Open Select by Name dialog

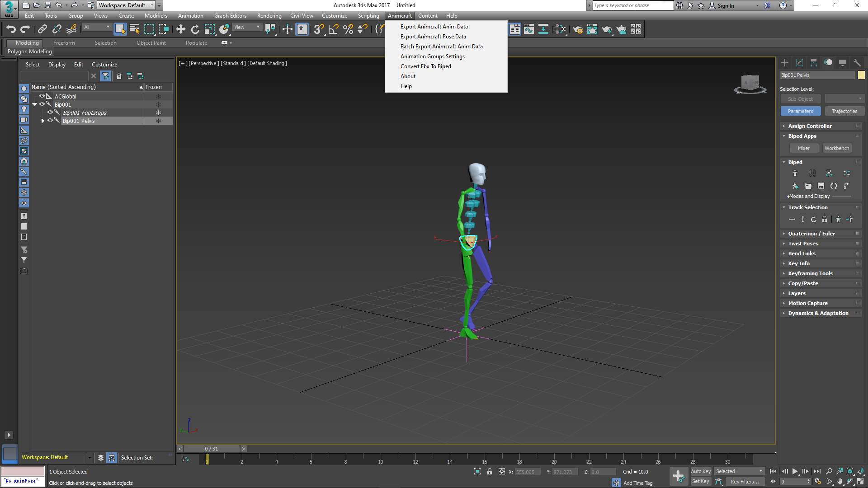134,29
